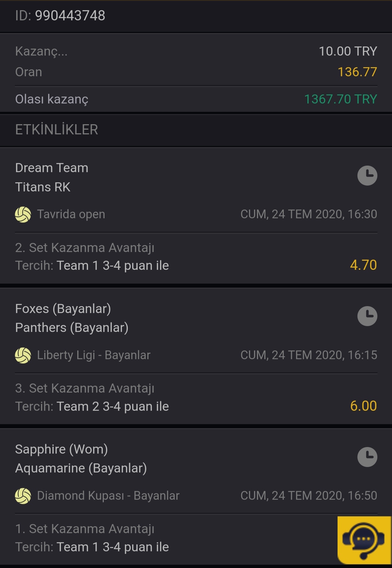This screenshot has height=568, width=392.
Task: Tap clock status icon for Foxes vs Panthers
Action: coord(367,316)
